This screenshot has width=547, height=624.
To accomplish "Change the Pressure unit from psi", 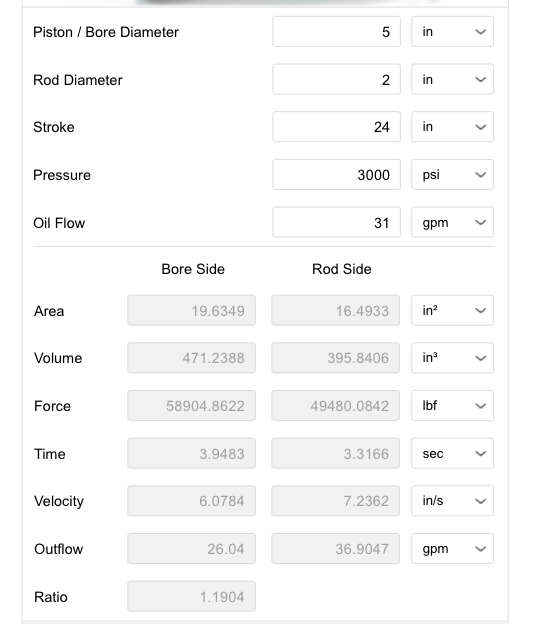I will pyautogui.click(x=452, y=175).
